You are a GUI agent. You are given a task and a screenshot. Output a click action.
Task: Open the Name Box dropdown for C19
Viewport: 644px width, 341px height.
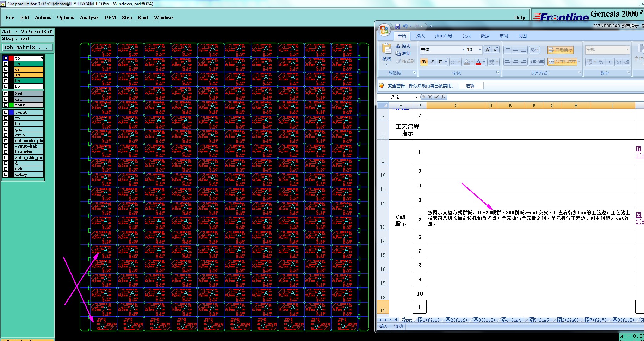point(417,97)
